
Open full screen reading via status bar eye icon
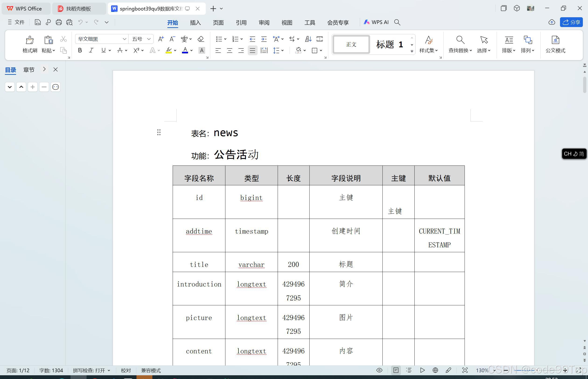click(x=379, y=370)
